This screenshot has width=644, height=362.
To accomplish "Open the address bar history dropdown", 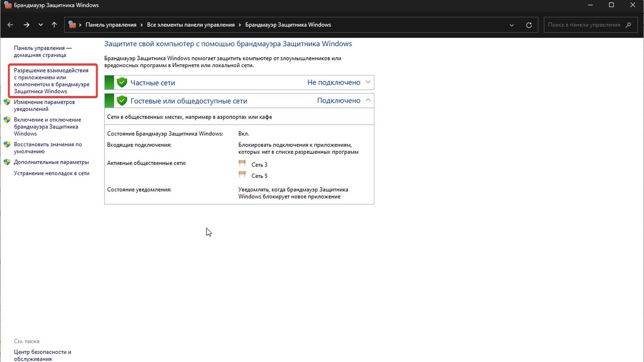I will tap(512, 25).
